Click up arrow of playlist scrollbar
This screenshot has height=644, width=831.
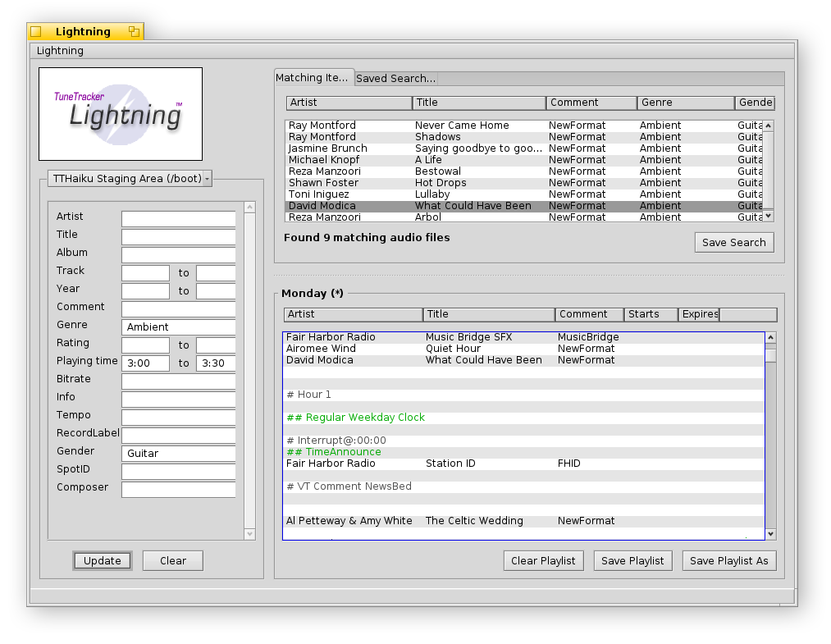[x=770, y=338]
